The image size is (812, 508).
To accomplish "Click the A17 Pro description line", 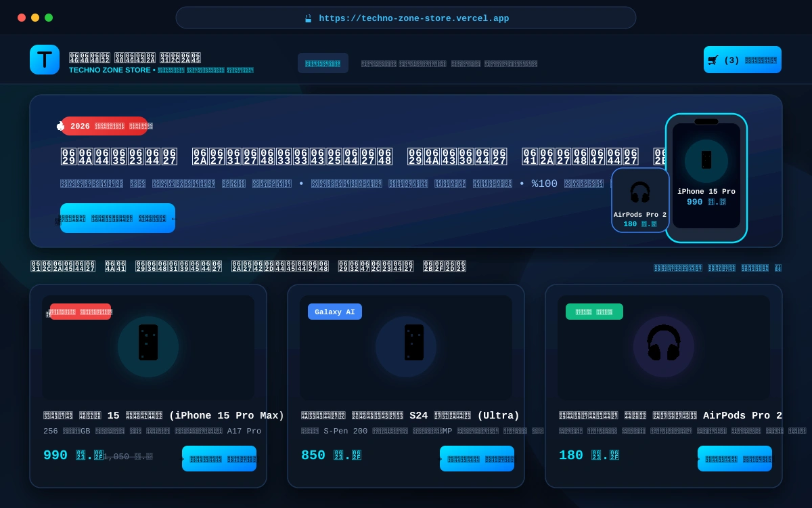I will coord(152,431).
